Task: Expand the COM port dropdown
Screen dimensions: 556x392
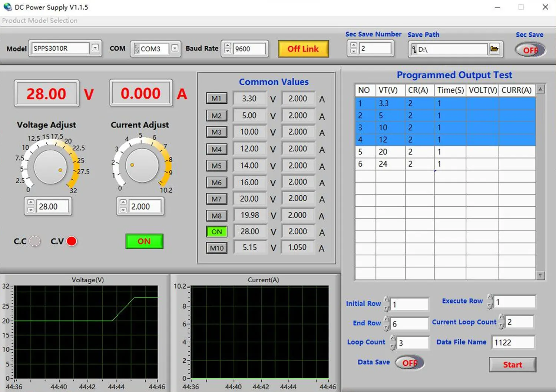Action: click(x=175, y=49)
